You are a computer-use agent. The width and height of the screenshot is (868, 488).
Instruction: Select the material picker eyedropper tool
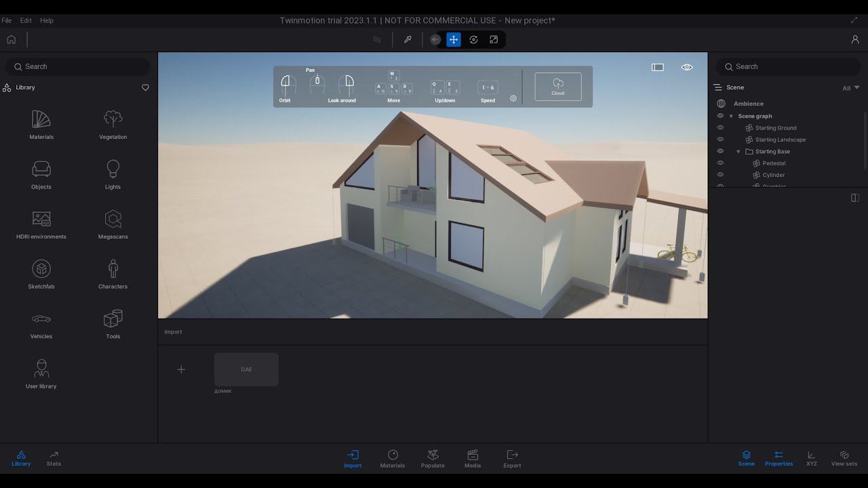tap(408, 39)
